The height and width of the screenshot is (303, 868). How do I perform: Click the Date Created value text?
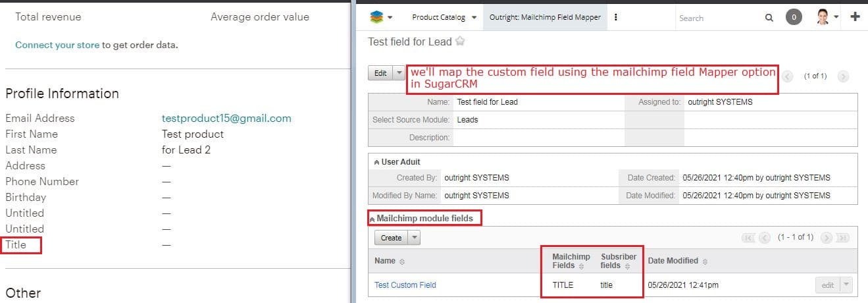click(x=757, y=178)
